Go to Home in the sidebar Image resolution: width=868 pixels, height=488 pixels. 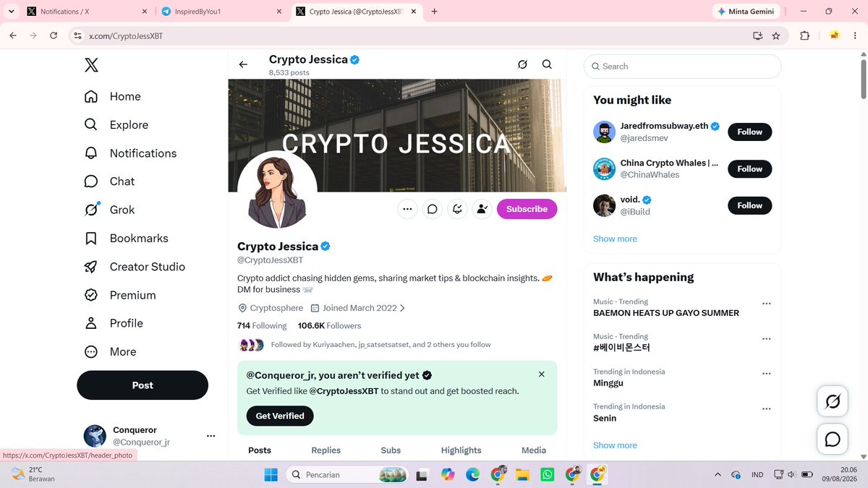click(x=113, y=97)
